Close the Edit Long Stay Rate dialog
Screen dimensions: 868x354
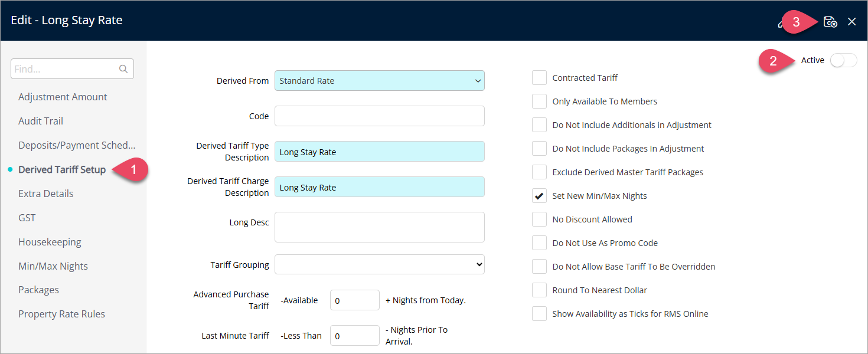[x=851, y=22]
